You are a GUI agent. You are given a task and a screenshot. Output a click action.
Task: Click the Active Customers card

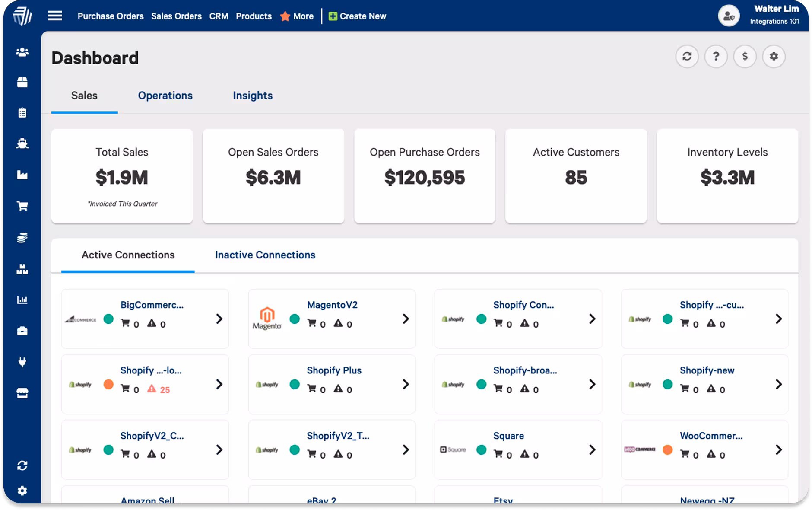pos(576,176)
